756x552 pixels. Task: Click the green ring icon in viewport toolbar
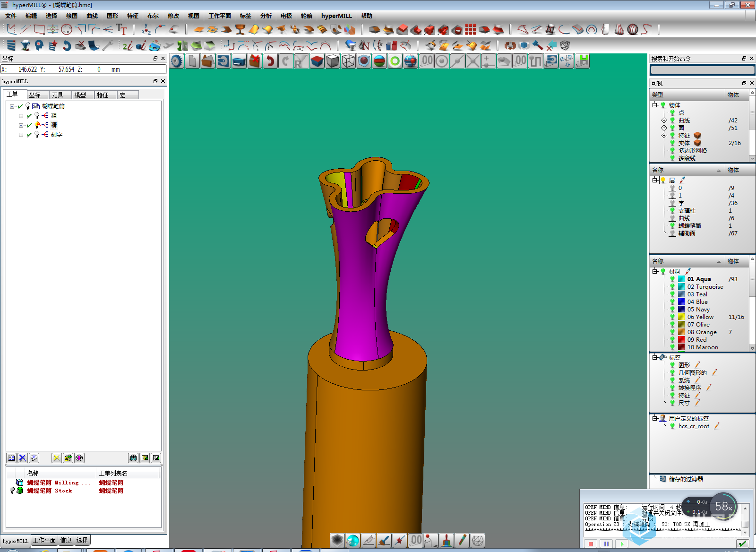tap(395, 61)
